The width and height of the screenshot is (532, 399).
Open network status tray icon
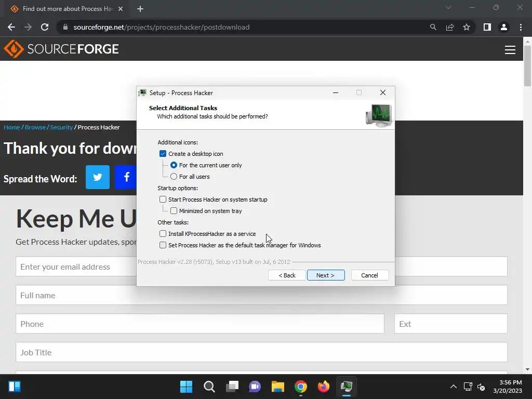coord(468,387)
